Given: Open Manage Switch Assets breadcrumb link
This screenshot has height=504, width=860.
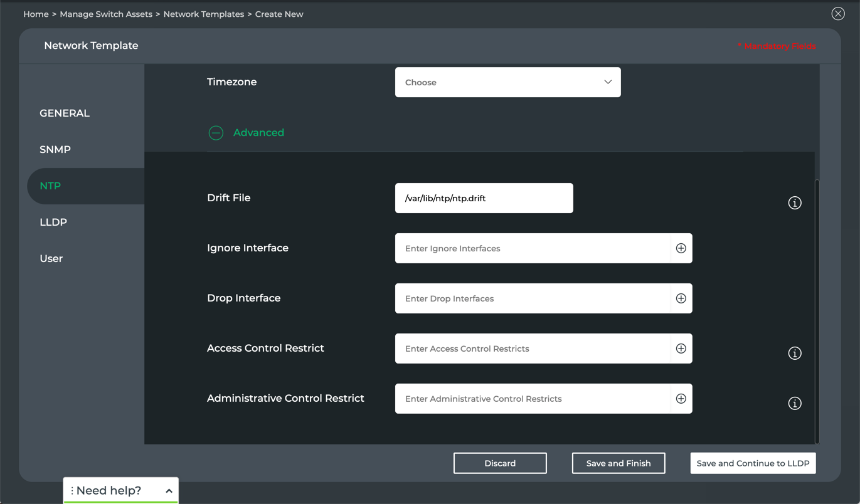Looking at the screenshot, I should pyautogui.click(x=106, y=14).
